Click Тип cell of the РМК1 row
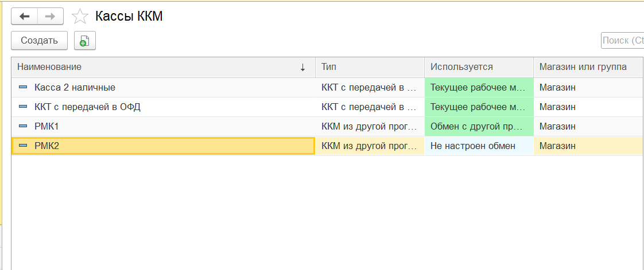This screenshot has height=270, width=644. click(x=370, y=126)
